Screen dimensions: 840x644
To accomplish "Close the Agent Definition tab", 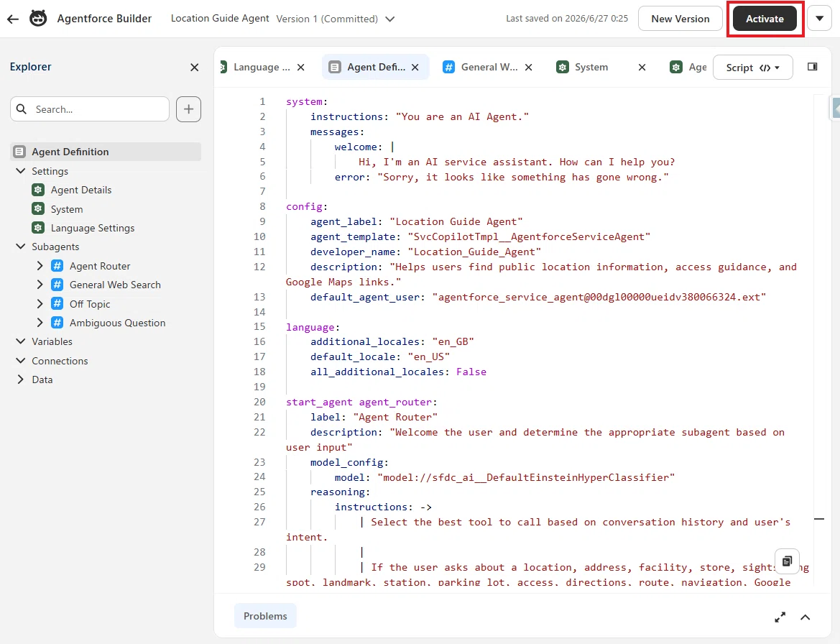I will pyautogui.click(x=415, y=67).
